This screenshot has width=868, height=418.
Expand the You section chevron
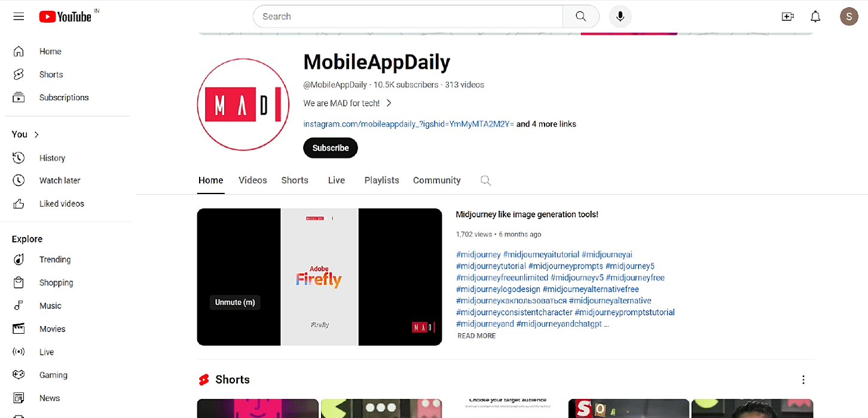[36, 134]
